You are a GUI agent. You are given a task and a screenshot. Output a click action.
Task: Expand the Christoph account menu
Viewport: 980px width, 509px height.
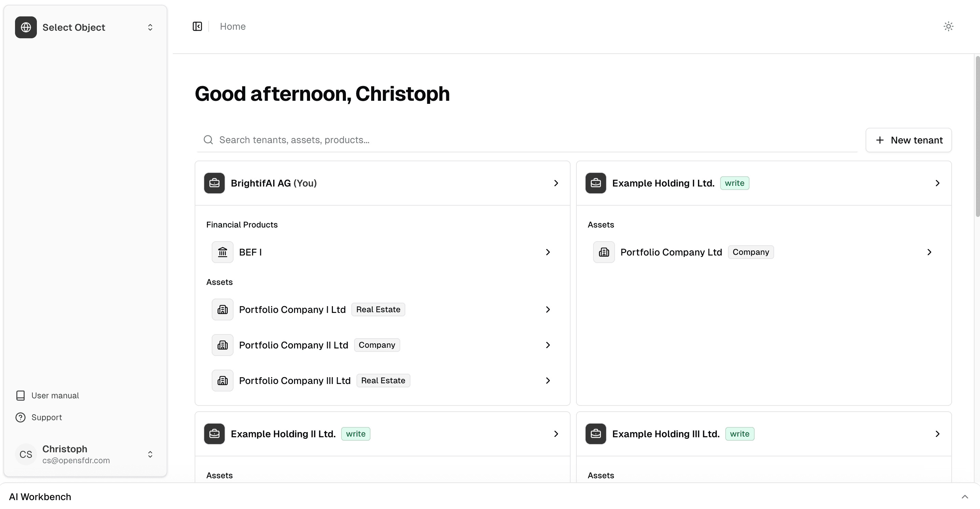point(150,454)
